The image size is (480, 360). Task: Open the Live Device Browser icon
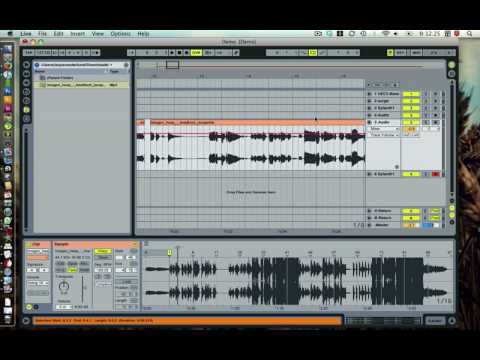click(27, 74)
